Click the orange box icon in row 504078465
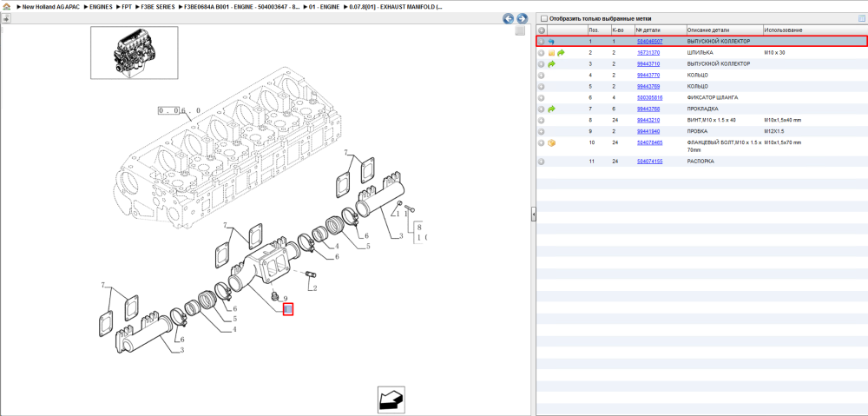Screen dimensions: 868x416 (x=551, y=143)
